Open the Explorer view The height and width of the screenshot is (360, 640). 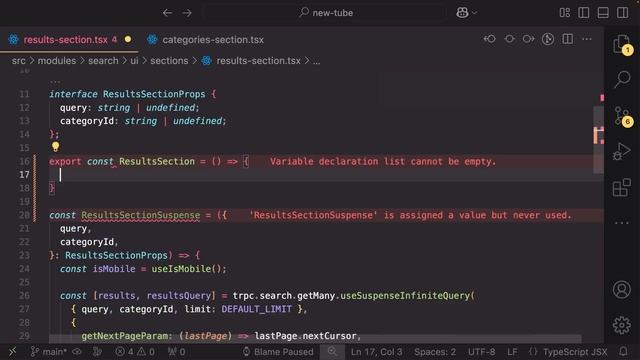coord(621,44)
